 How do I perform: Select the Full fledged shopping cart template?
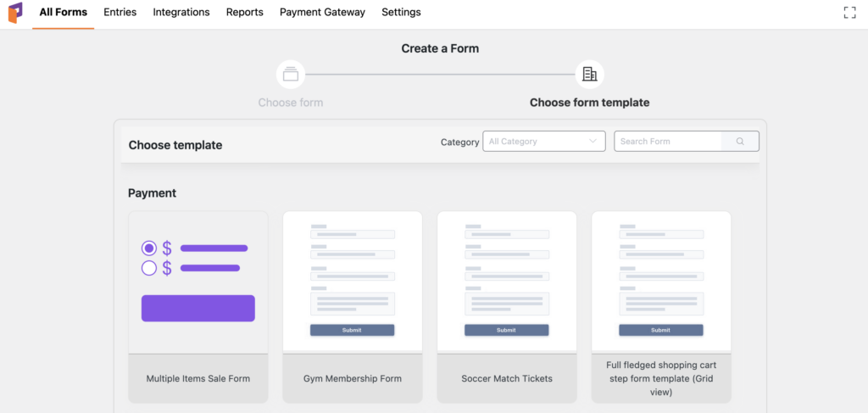[x=661, y=306]
